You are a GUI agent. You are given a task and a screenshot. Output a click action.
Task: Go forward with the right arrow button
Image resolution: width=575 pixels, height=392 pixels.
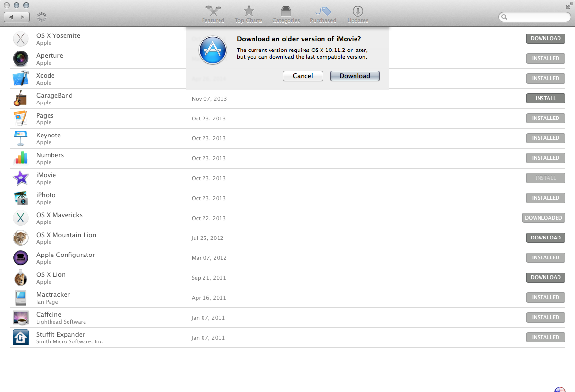23,17
